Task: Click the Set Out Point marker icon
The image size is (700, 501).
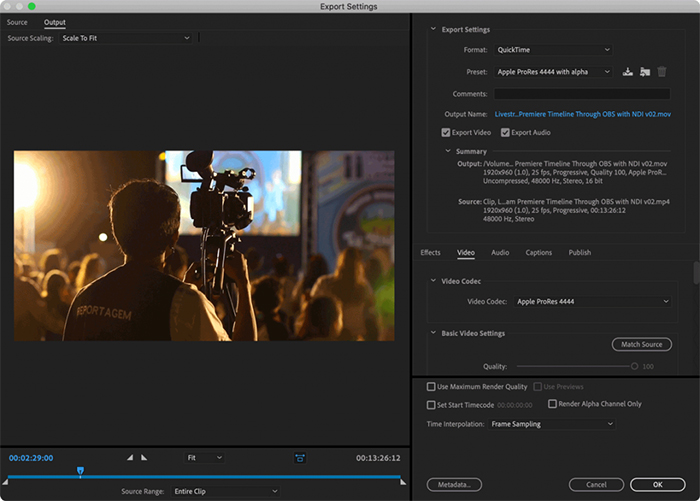Action: [143, 458]
